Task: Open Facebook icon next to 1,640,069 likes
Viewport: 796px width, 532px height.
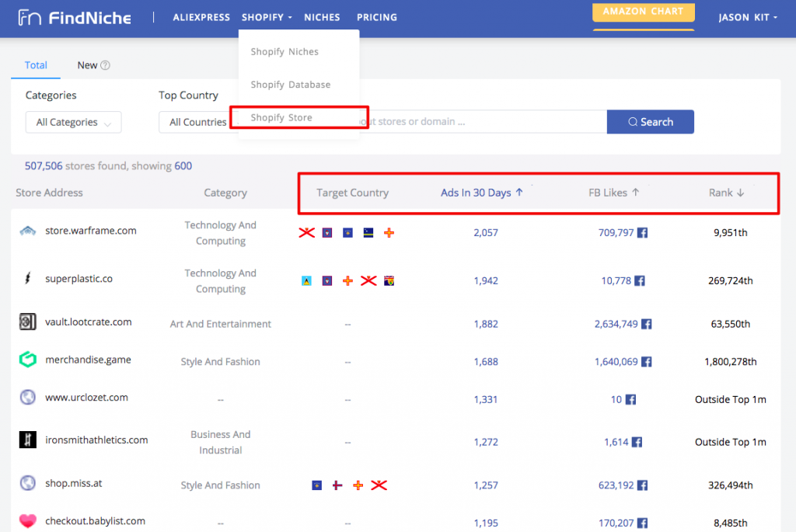Action: [x=646, y=362]
